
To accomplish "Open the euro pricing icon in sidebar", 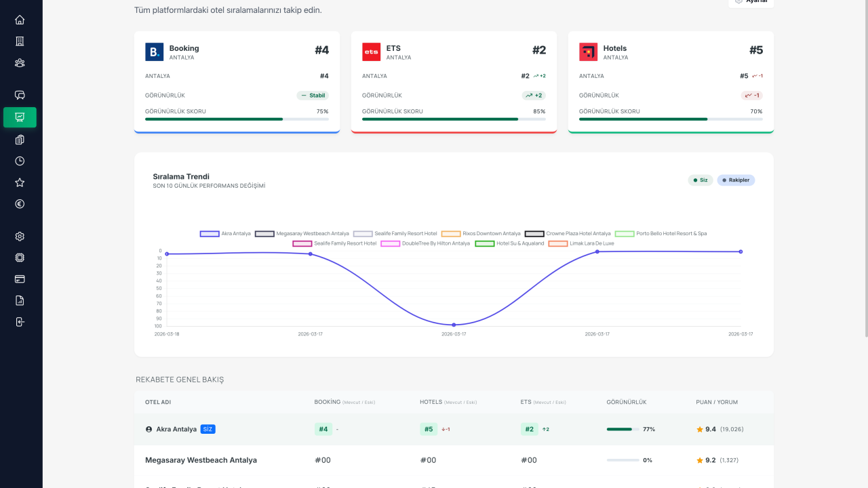I will (20, 203).
